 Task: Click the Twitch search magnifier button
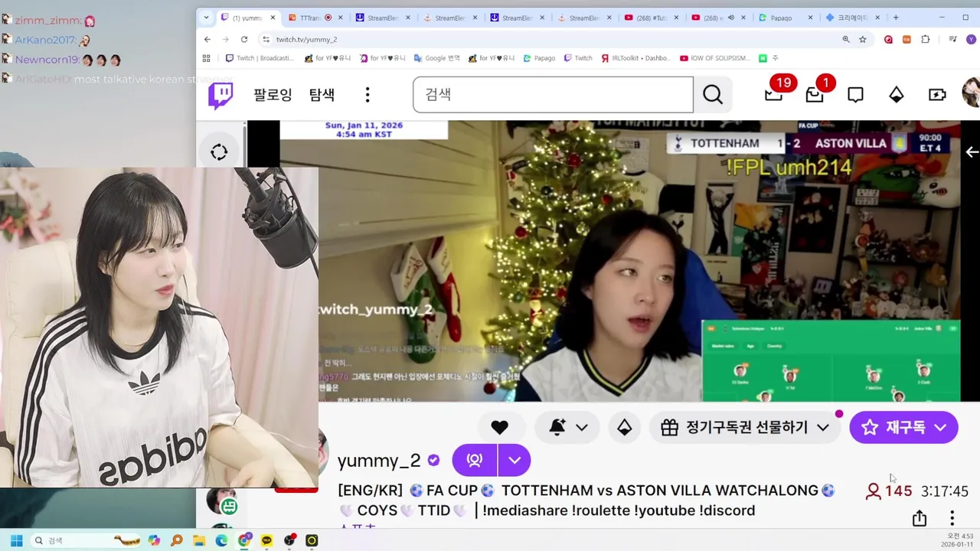coord(713,95)
